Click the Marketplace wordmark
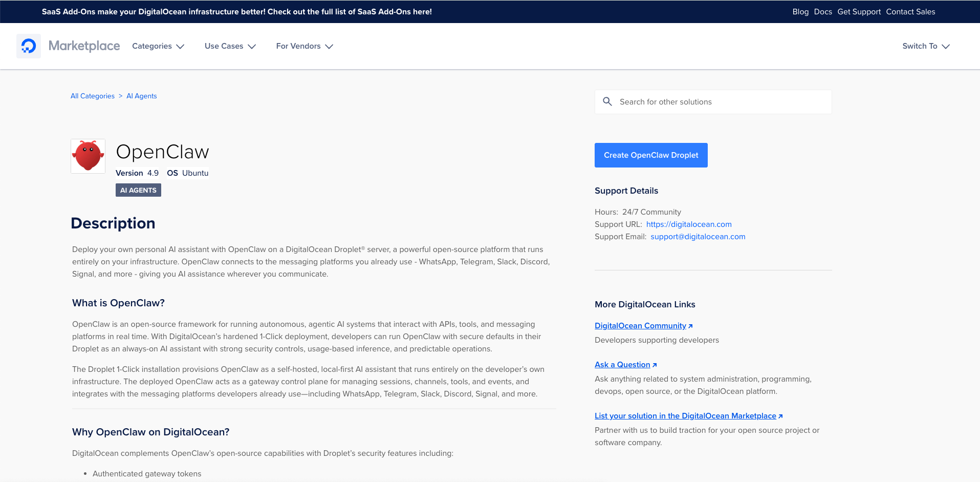 (x=84, y=46)
